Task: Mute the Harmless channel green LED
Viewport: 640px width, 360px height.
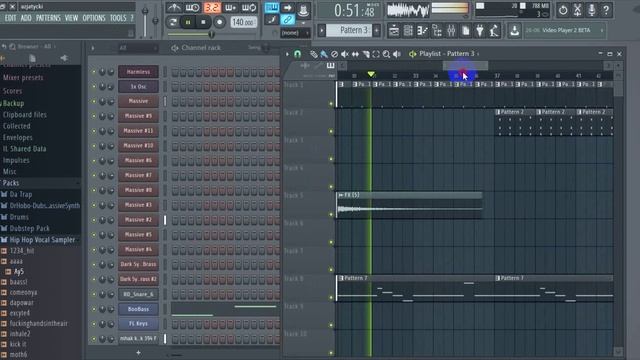Action: (94, 72)
